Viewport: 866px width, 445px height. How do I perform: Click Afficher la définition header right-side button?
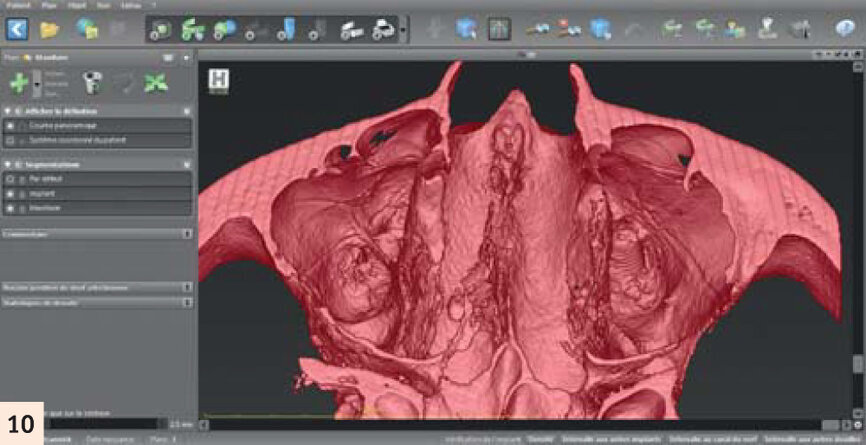click(187, 111)
